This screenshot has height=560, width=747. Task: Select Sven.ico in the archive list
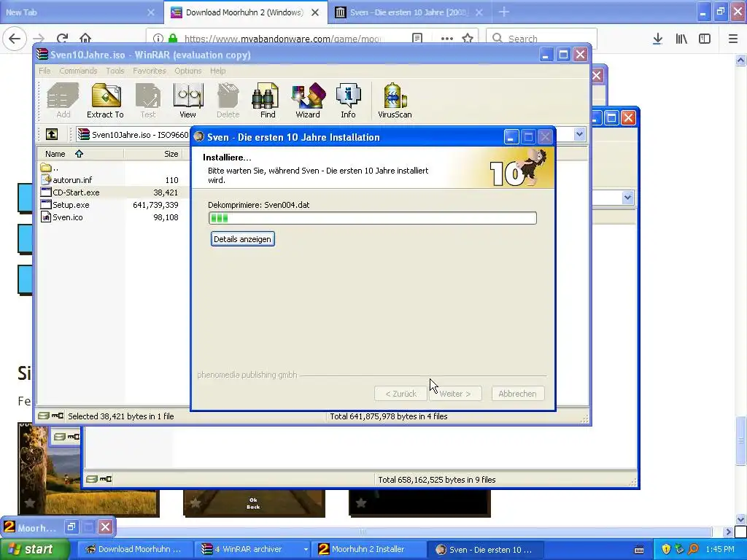coord(67,217)
